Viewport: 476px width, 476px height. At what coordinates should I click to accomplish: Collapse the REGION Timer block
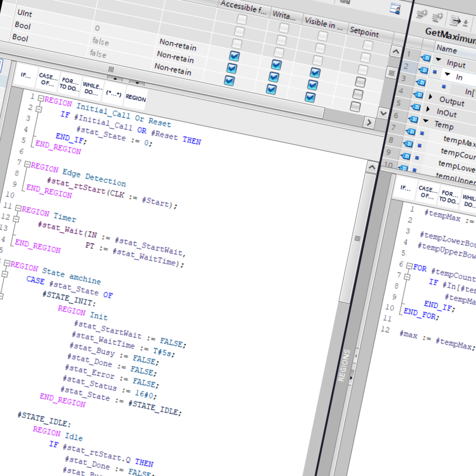click(19, 208)
